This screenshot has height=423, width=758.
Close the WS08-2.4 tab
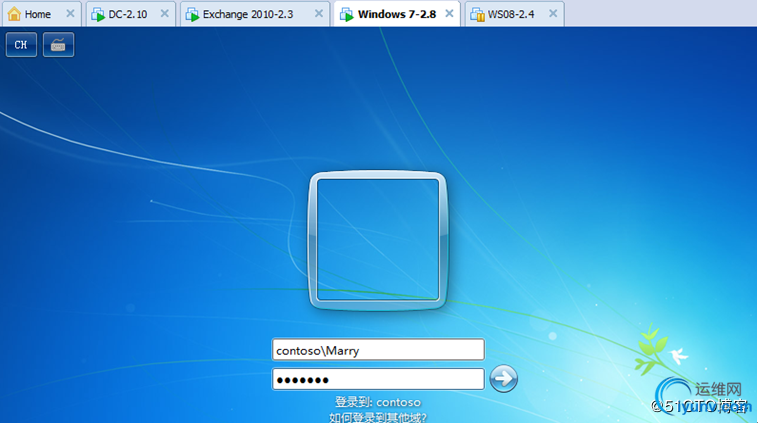coord(553,14)
